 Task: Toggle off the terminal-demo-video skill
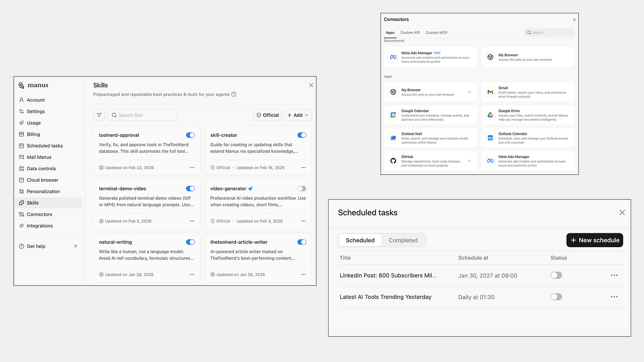191,189
